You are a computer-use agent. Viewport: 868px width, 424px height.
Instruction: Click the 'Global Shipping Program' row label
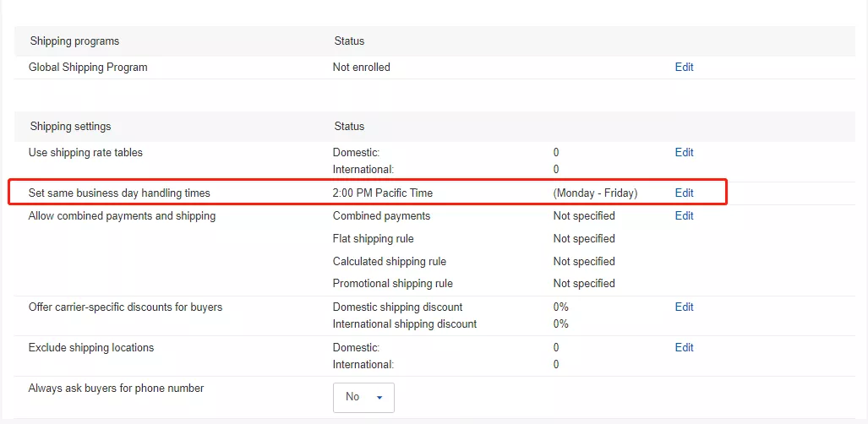click(x=88, y=68)
